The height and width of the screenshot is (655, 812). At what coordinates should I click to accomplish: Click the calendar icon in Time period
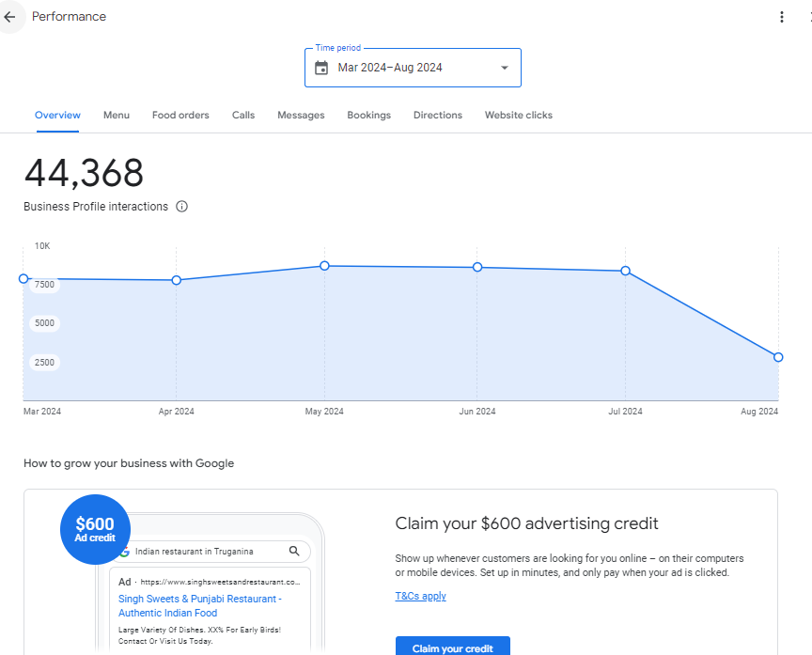(321, 68)
